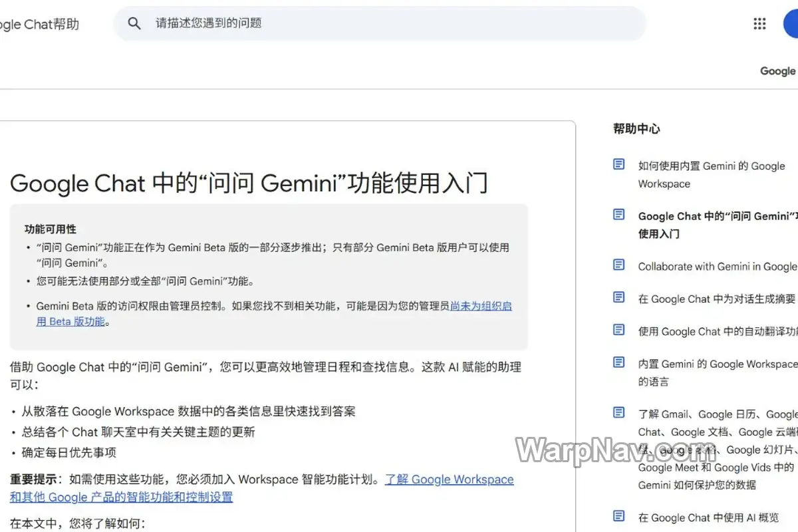Click the Google Chat帮助 header title
The height and width of the screenshot is (532, 798).
[40, 25]
